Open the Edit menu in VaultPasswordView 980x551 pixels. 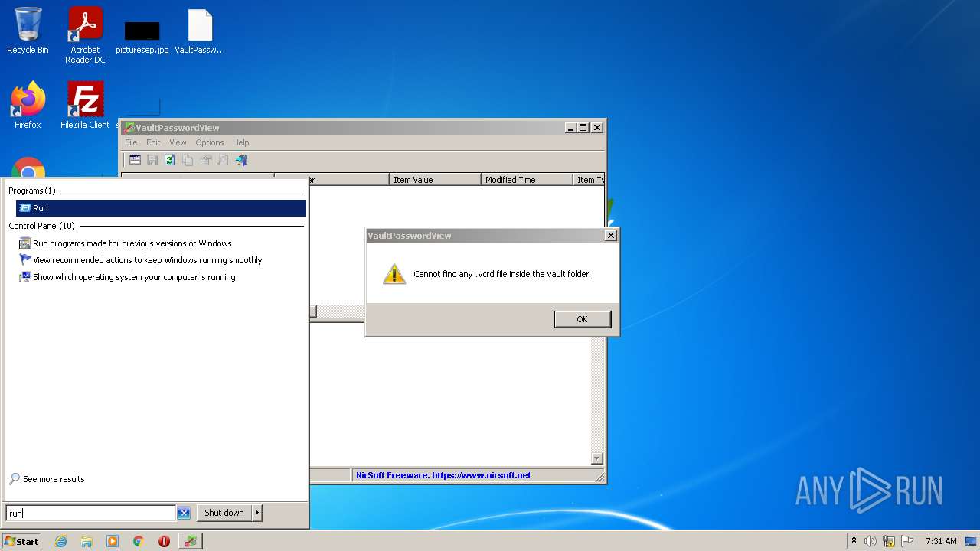click(153, 142)
